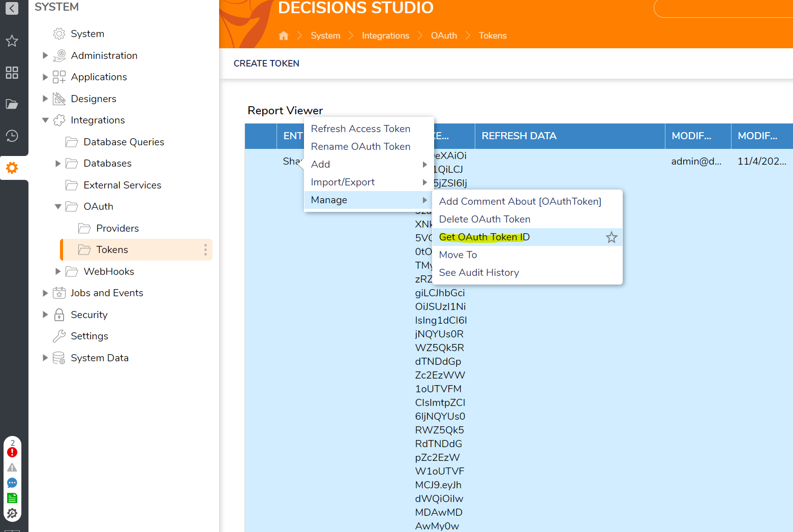Click the Security padlock icon
Image resolution: width=793 pixels, height=532 pixels.
pos(59,315)
